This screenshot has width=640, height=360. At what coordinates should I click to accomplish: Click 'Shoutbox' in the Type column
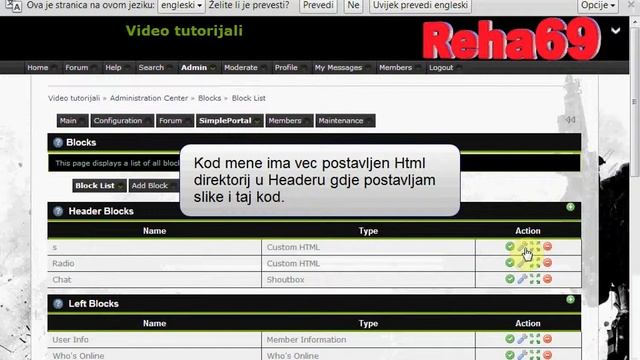tap(285, 280)
